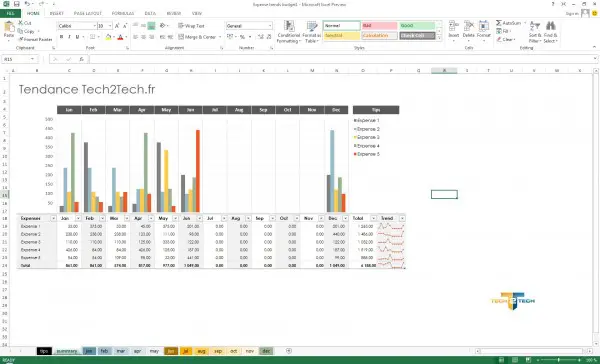
Task: Click the Paste icon in Clipboard group
Action: 9,30
